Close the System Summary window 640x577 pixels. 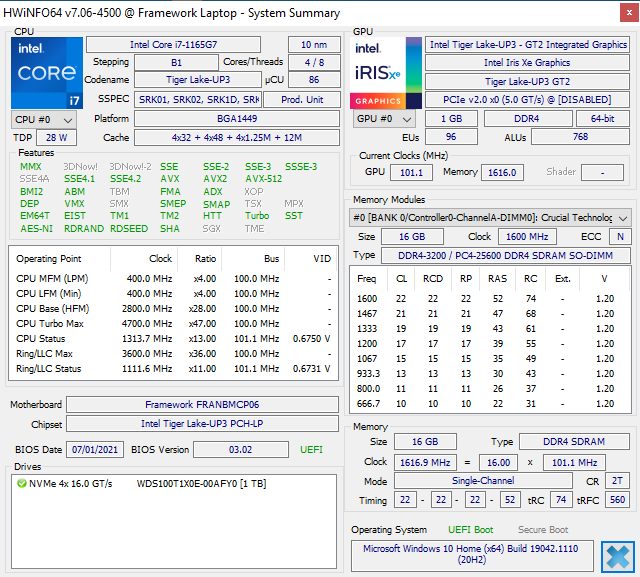tap(629, 13)
